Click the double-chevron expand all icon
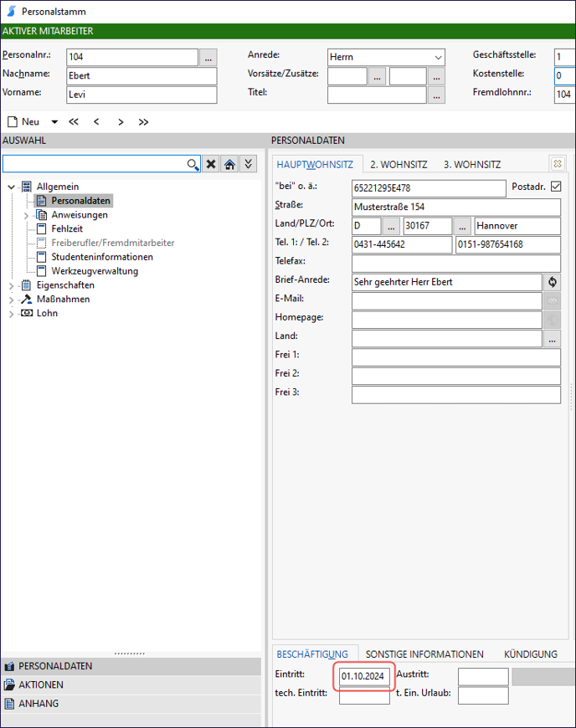The image size is (576, 728). pyautogui.click(x=249, y=164)
